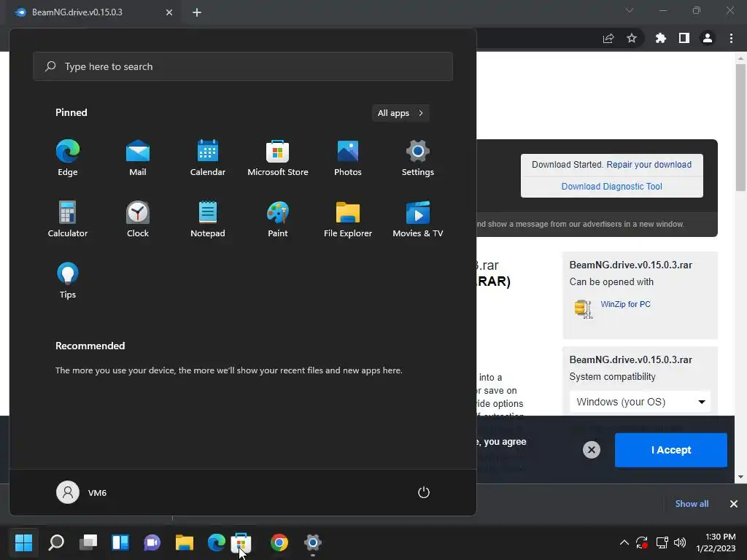747x560 pixels.
Task: Click the I Accept button
Action: [671, 450]
